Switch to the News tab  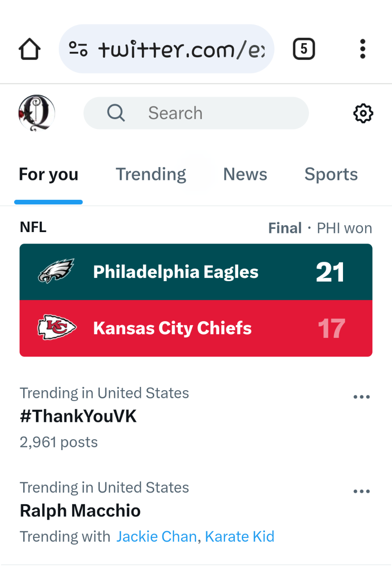(x=245, y=174)
